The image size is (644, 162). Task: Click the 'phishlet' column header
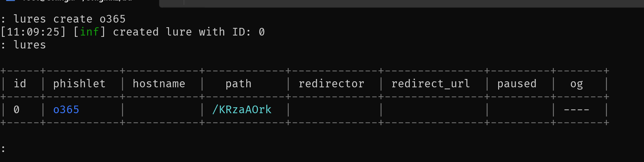(79, 84)
